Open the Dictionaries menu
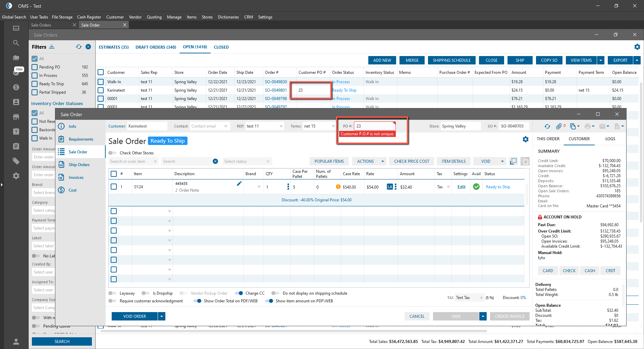Image resolution: width=644 pixels, height=349 pixels. (228, 17)
